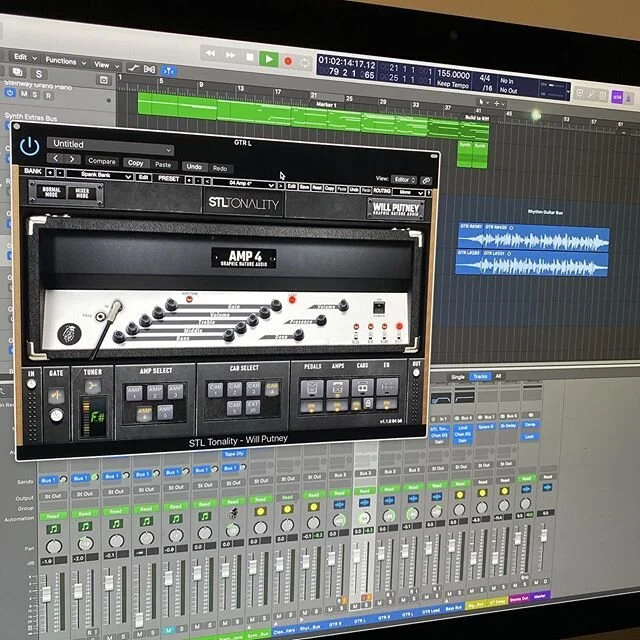Click the purple tuner toolbar button

[617, 98]
